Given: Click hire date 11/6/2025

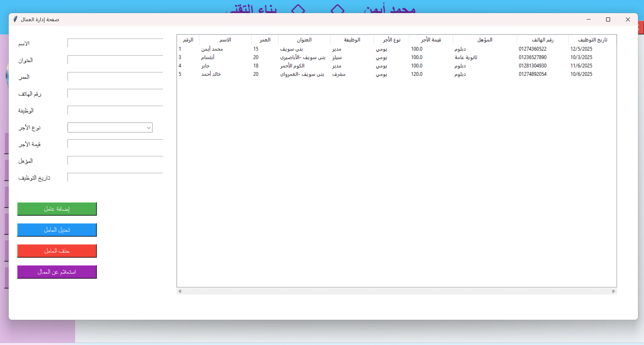Looking at the screenshot, I should tap(581, 66).
